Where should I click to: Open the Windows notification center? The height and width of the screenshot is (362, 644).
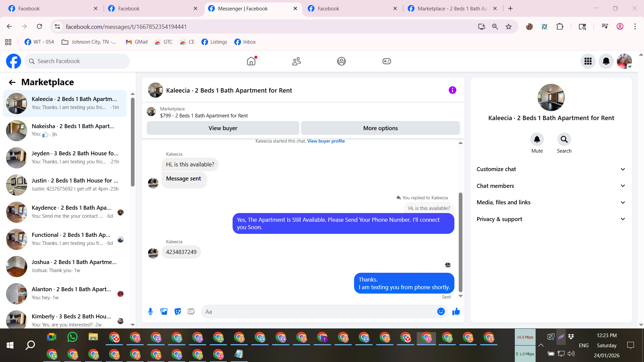coord(631,345)
